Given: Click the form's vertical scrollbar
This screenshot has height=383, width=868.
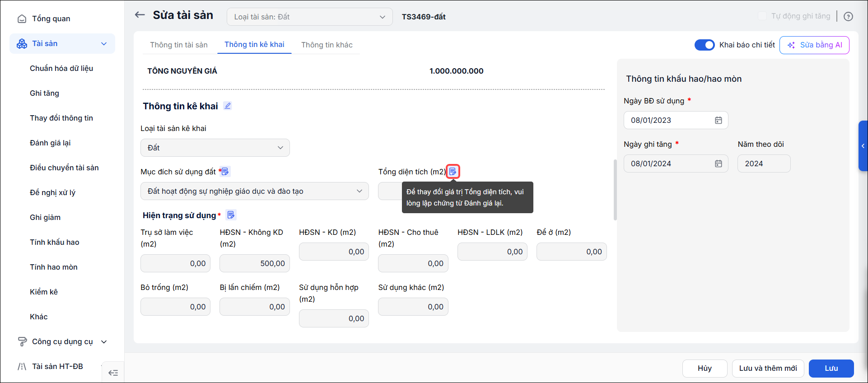Looking at the screenshot, I should (x=615, y=190).
